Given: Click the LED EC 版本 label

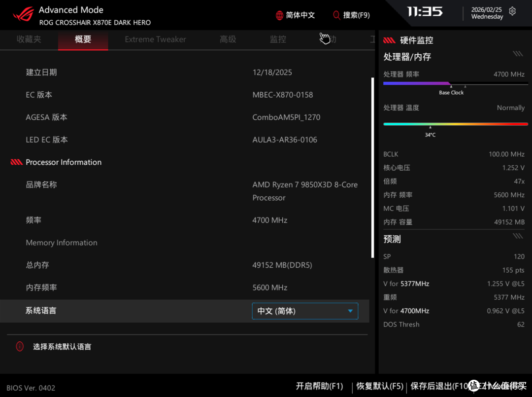Looking at the screenshot, I should click(47, 140).
